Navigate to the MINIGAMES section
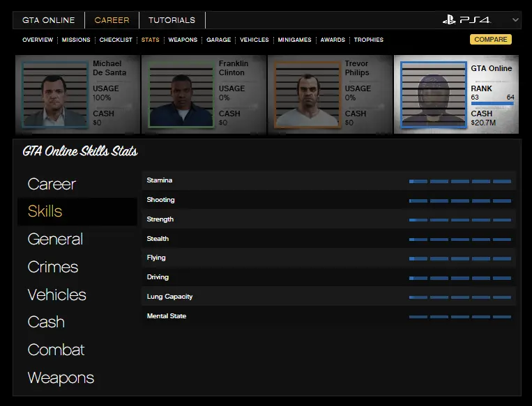Screen dimensions: 532x406 click(294, 40)
